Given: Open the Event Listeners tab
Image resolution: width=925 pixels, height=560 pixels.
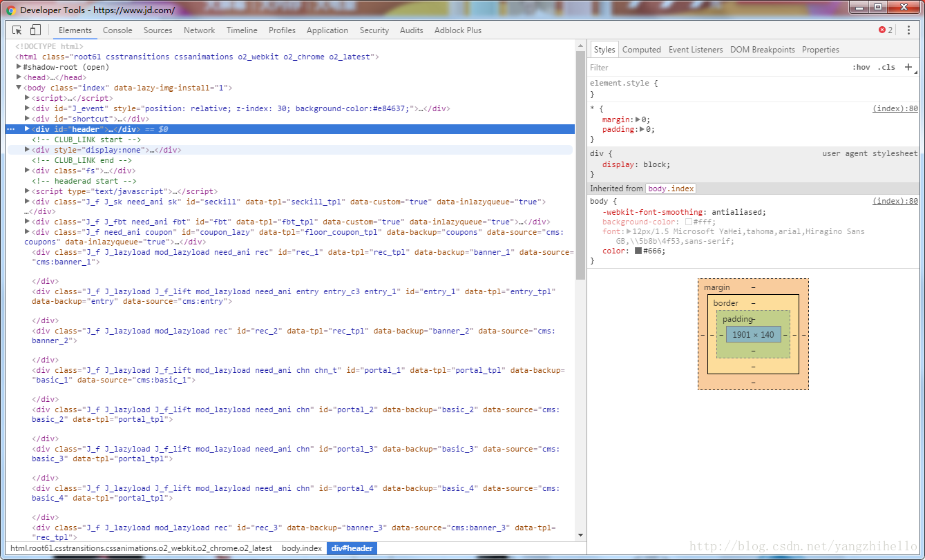Looking at the screenshot, I should click(x=696, y=50).
